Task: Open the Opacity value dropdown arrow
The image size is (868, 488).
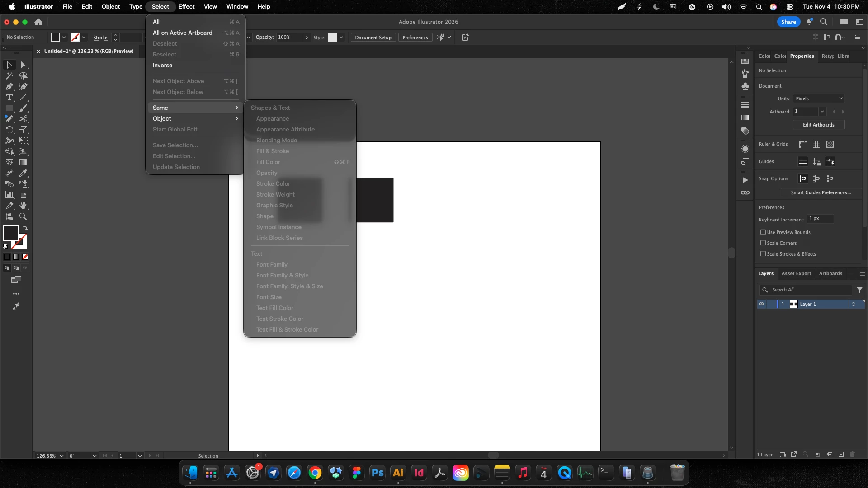Action: point(307,38)
